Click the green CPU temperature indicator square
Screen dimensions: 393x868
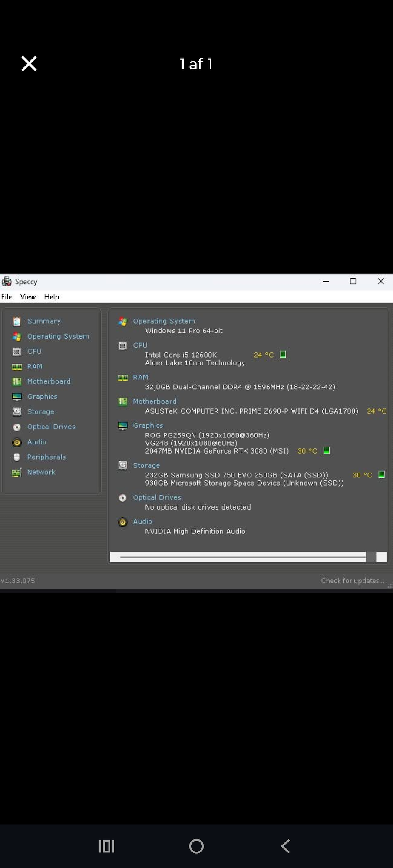pos(283,355)
